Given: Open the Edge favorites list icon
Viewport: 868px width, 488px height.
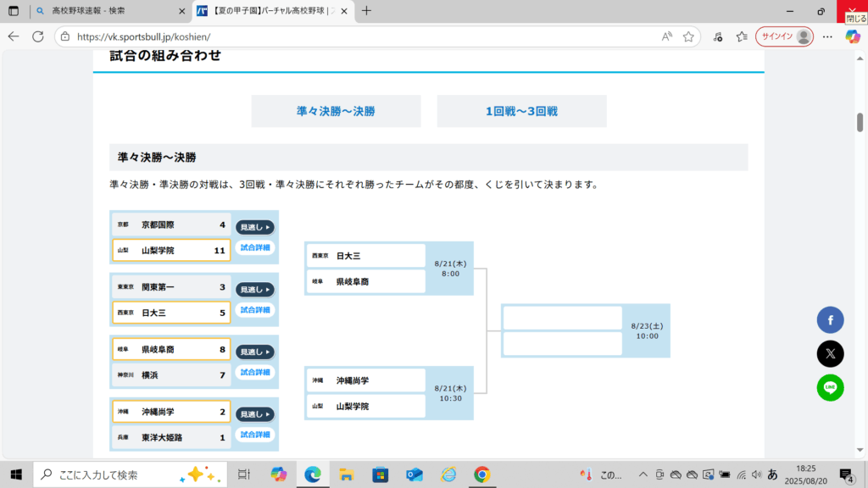Looking at the screenshot, I should tap(742, 36).
